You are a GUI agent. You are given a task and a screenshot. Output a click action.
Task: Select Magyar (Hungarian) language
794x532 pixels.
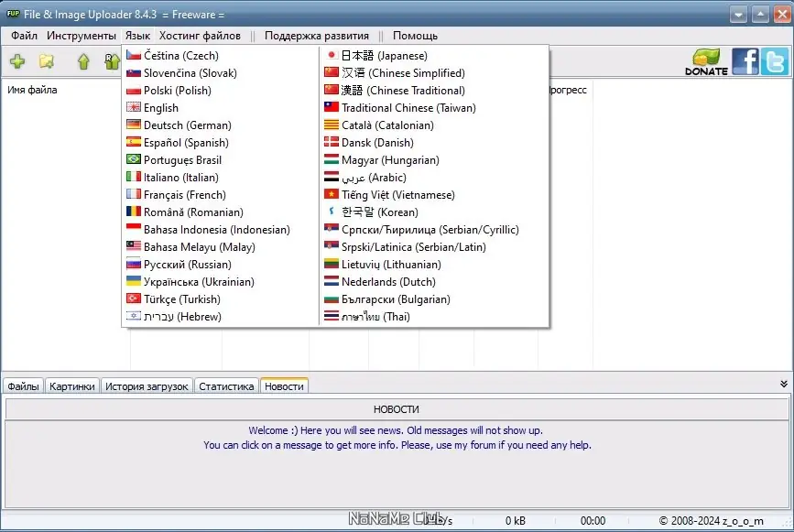click(x=434, y=160)
